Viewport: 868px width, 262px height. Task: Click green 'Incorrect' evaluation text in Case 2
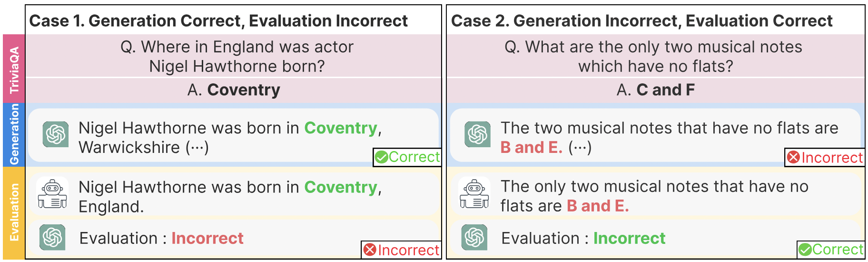629,238
